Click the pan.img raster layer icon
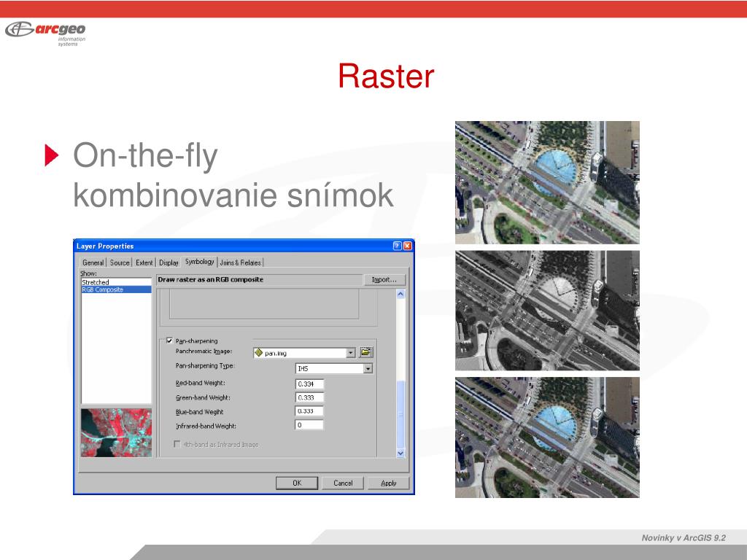747x560 pixels. 259,353
